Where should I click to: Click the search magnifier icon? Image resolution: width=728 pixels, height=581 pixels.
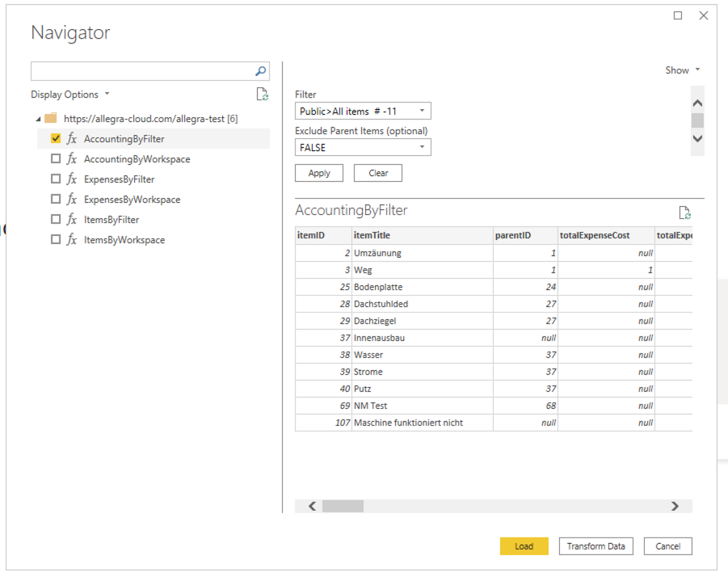click(260, 71)
